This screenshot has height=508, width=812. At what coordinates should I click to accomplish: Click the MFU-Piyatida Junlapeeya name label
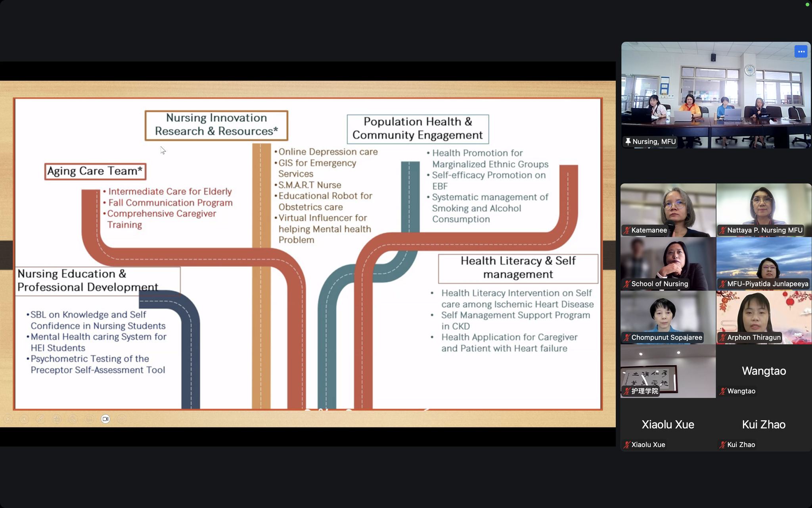click(768, 284)
